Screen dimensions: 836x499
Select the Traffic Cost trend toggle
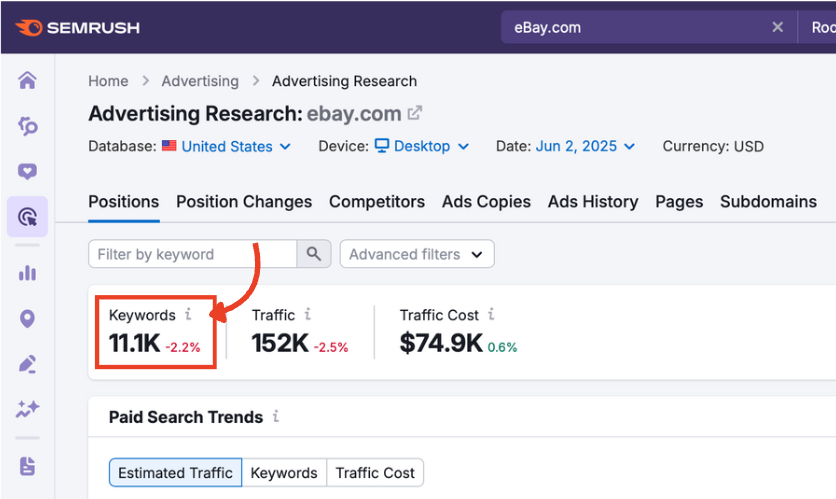(375, 472)
